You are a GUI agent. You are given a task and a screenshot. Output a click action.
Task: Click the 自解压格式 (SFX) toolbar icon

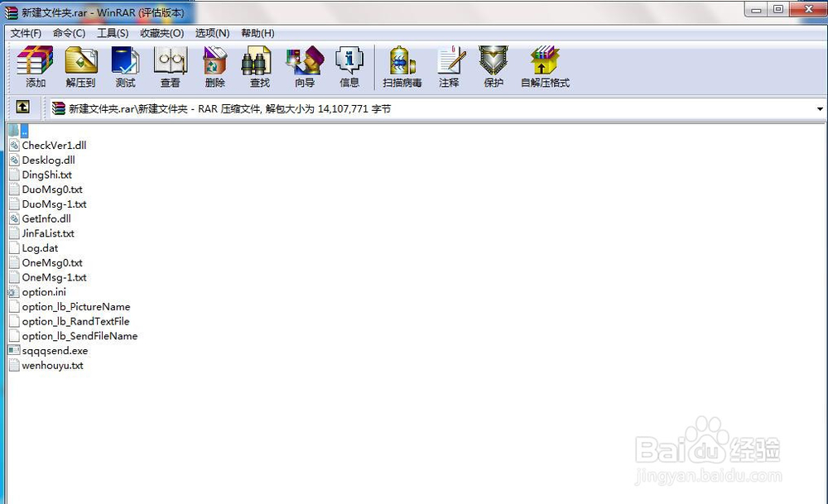(x=545, y=66)
